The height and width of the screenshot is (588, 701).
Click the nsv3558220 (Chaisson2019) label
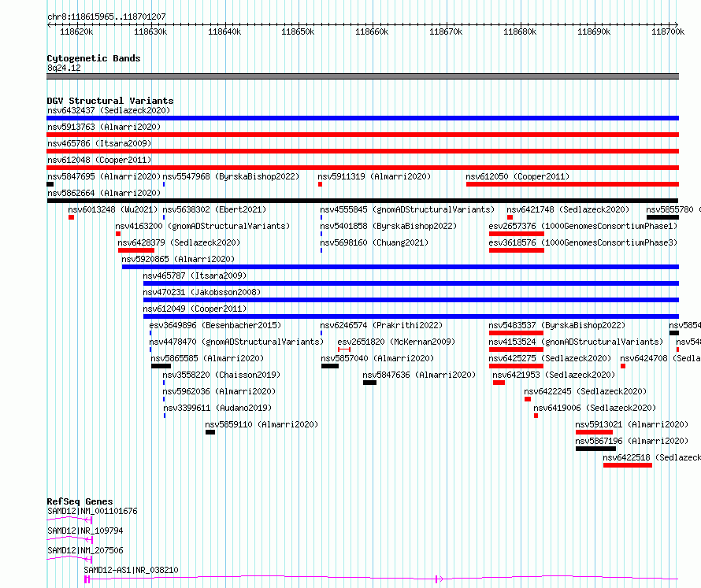[222, 375]
